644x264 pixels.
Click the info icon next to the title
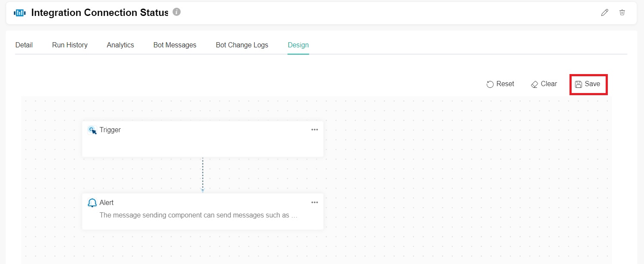tap(177, 12)
